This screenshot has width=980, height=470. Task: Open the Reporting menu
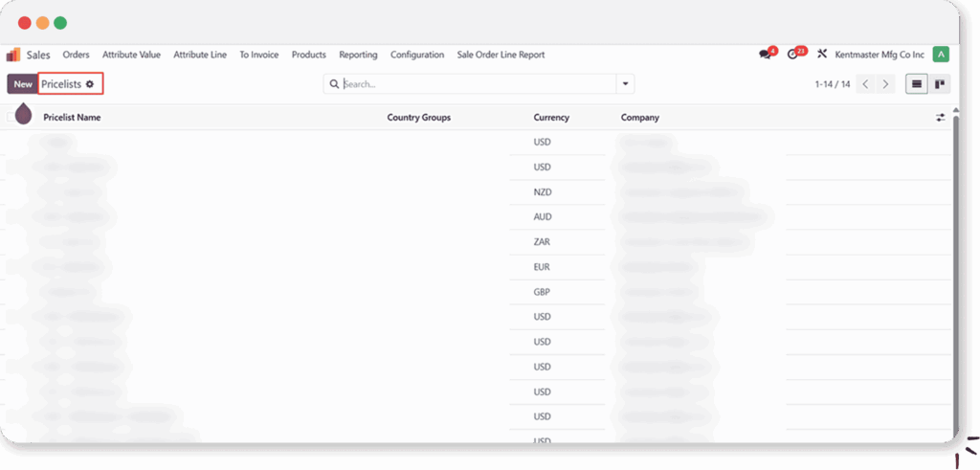click(x=358, y=55)
